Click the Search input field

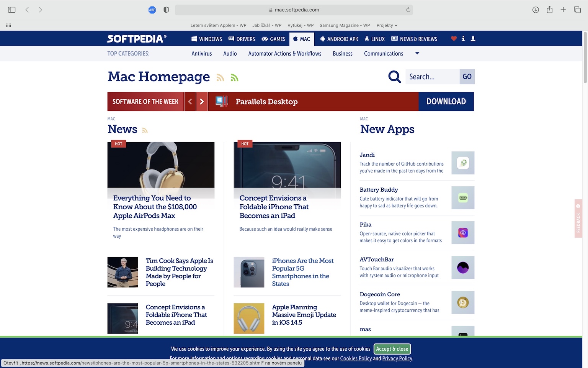(x=432, y=77)
